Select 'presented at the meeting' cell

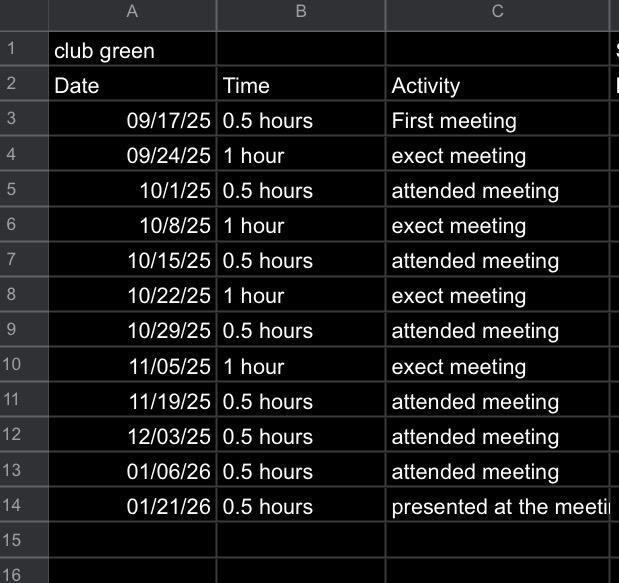click(497, 507)
